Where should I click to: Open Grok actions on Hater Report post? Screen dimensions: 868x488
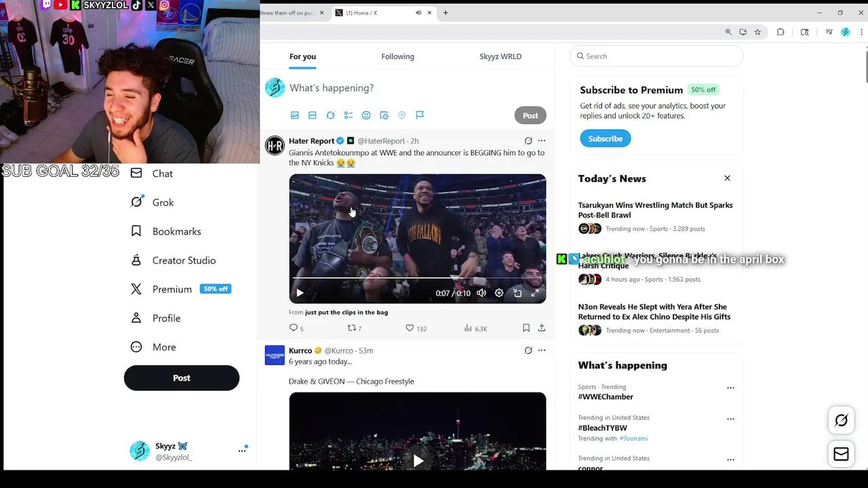point(528,141)
